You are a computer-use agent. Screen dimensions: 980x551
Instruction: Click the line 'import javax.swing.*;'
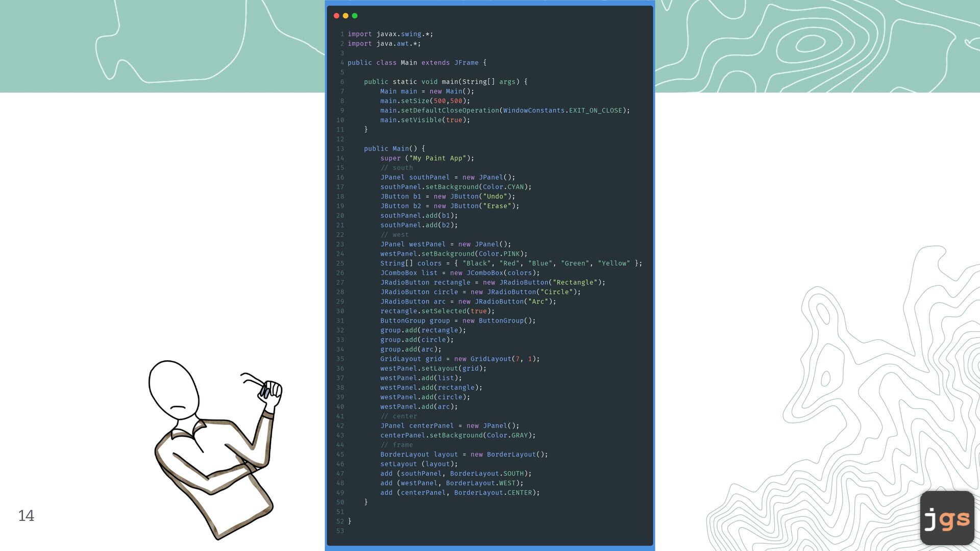click(x=390, y=34)
